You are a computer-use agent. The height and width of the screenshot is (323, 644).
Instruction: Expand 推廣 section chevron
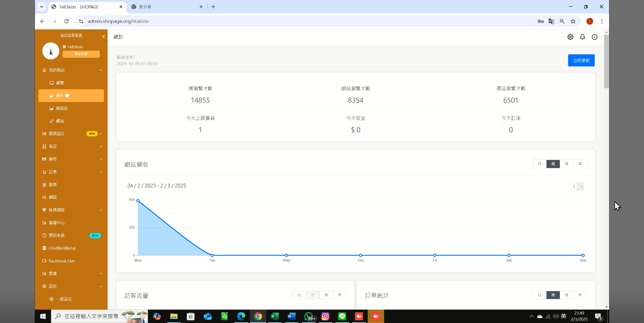coord(101,274)
